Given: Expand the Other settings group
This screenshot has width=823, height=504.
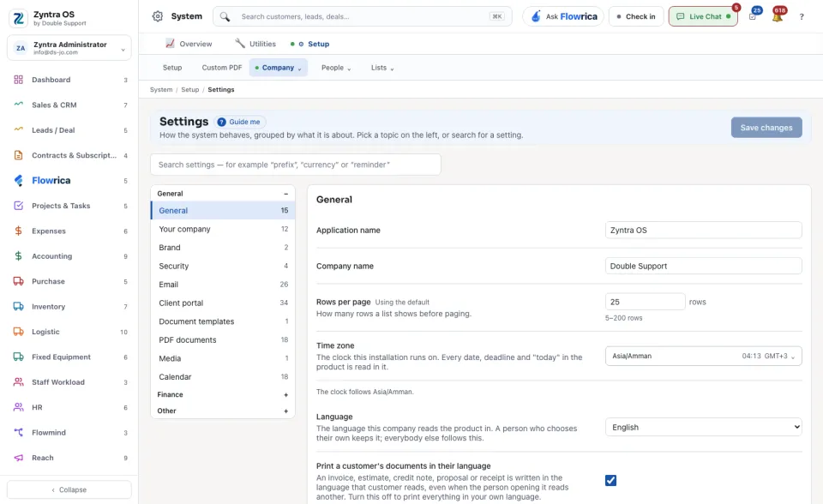Looking at the screenshot, I should pos(223,411).
